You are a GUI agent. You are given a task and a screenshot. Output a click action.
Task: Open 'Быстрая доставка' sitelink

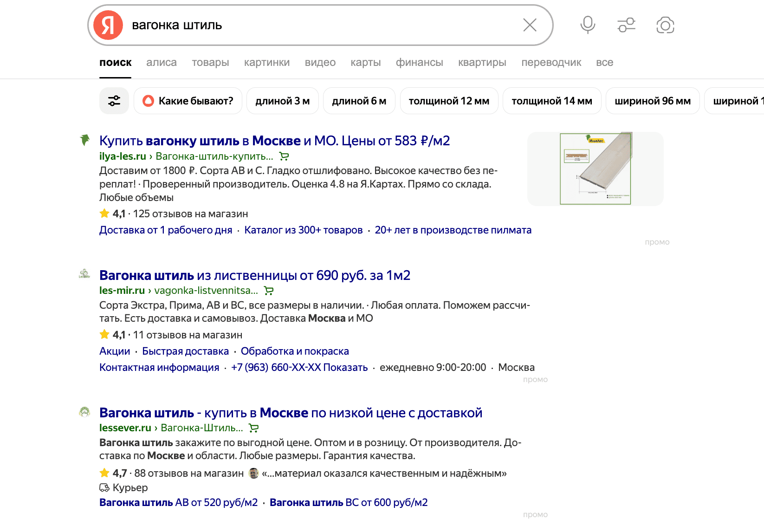(186, 351)
